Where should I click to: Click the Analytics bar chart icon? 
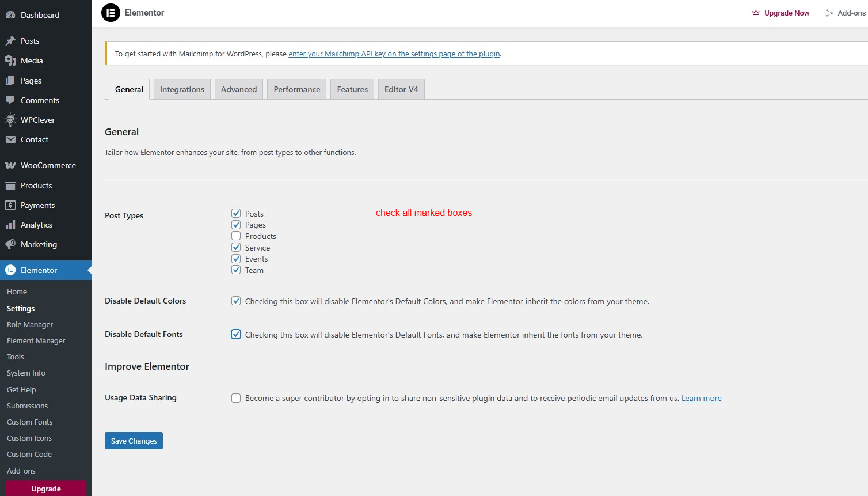(x=10, y=225)
